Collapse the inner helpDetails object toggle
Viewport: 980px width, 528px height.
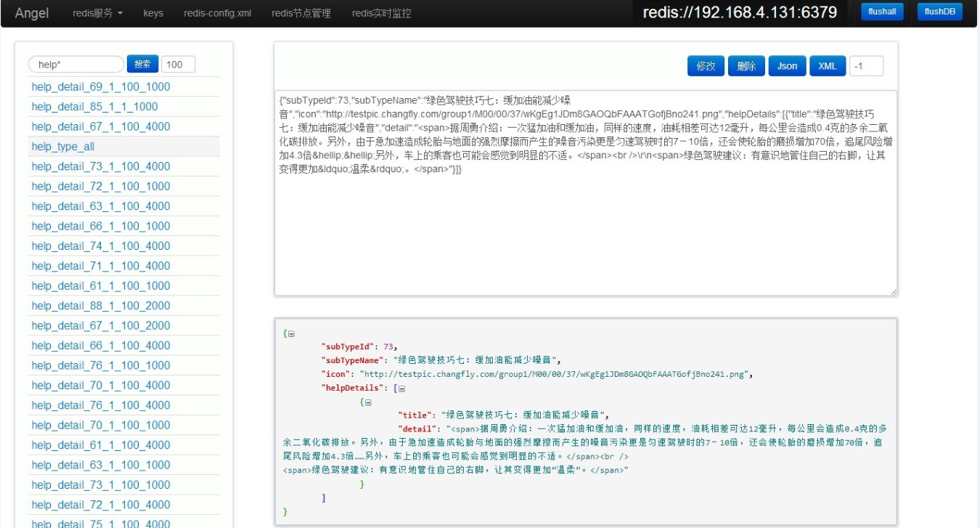368,402
